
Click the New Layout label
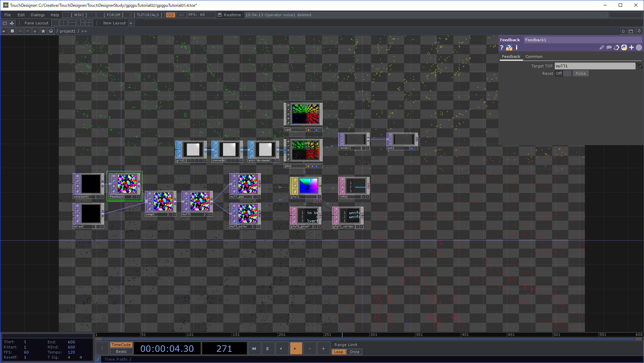[115, 23]
